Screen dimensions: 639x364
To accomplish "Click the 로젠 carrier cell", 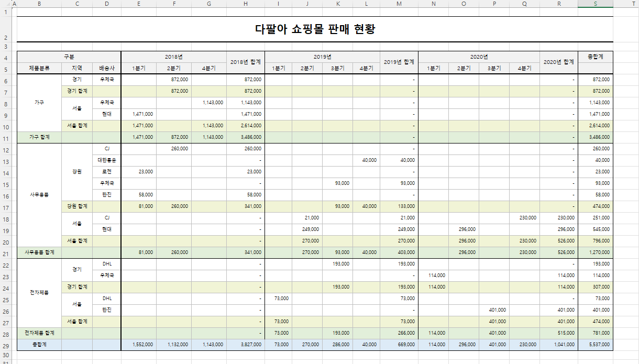I will click(107, 172).
